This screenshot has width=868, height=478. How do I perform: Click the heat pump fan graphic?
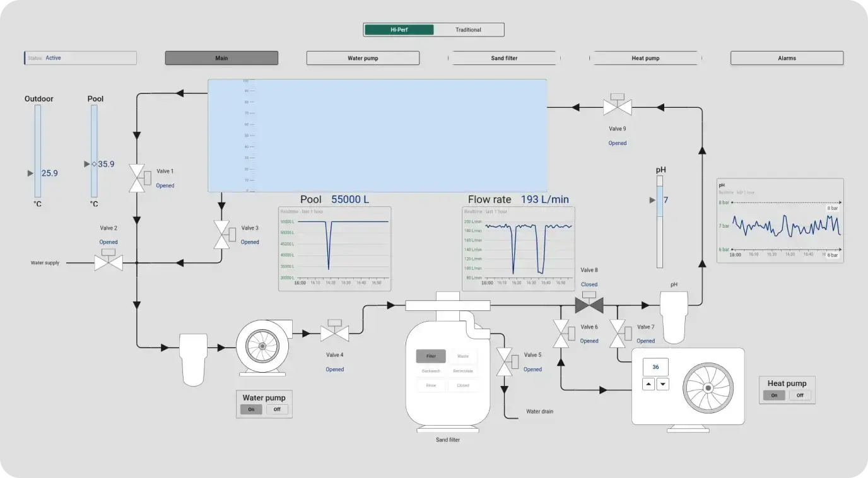(x=708, y=386)
